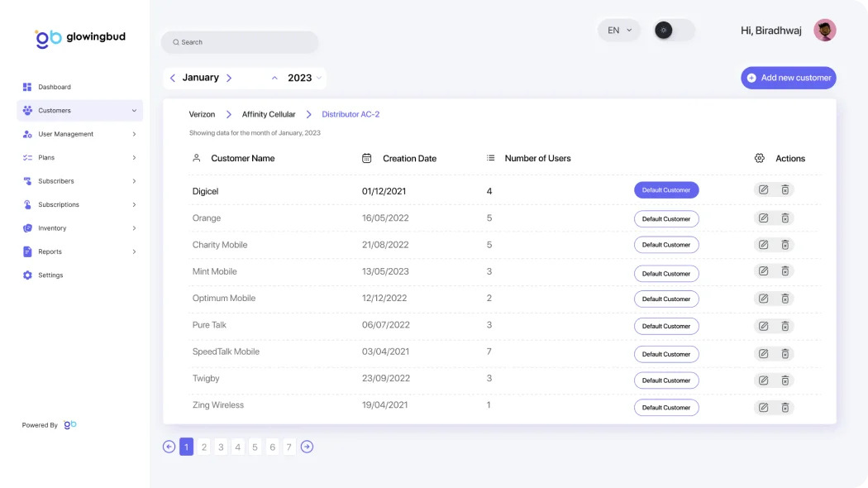The height and width of the screenshot is (488, 868).
Task: Click the edit icon for Digicel
Action: (763, 190)
